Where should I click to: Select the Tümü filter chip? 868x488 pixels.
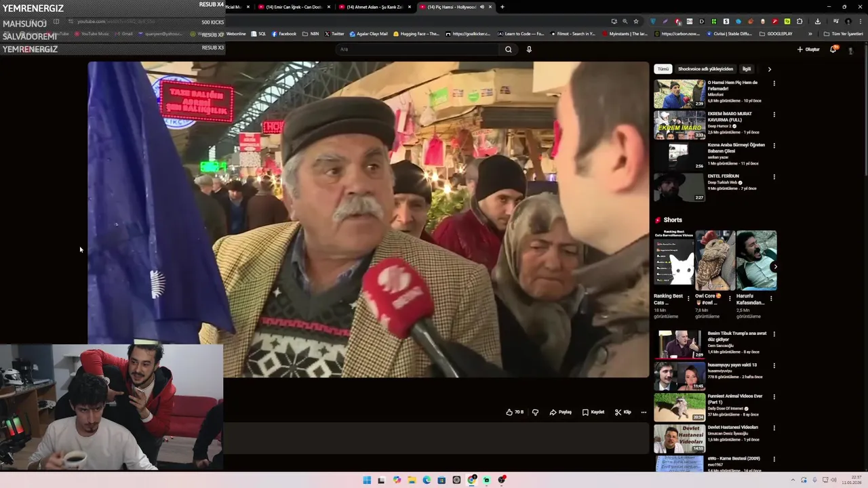point(663,69)
